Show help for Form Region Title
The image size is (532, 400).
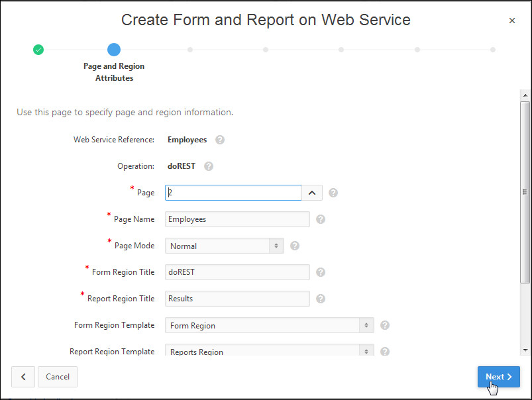tap(321, 272)
